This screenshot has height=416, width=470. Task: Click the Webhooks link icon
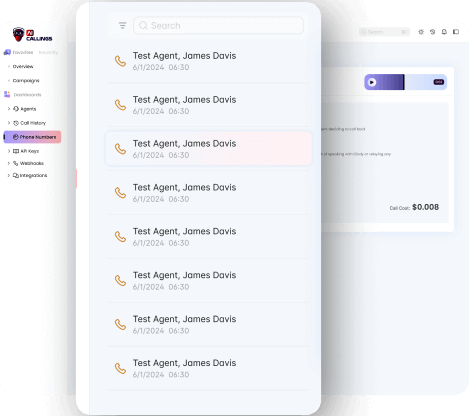[x=16, y=163]
